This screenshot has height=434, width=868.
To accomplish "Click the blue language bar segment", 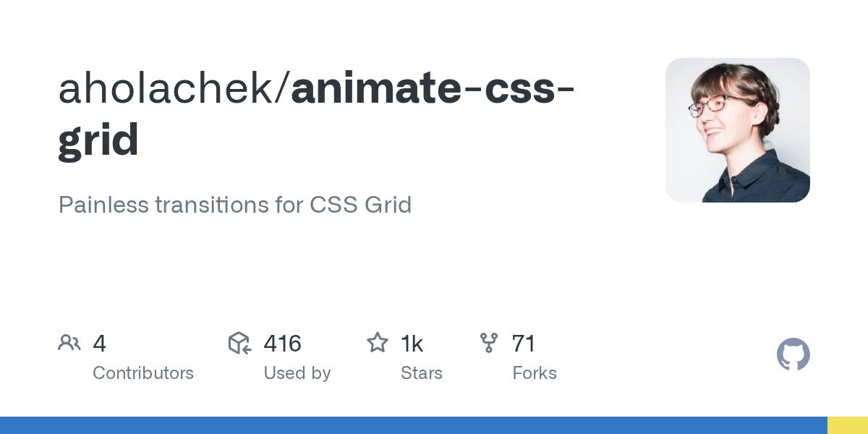I will (414, 425).
